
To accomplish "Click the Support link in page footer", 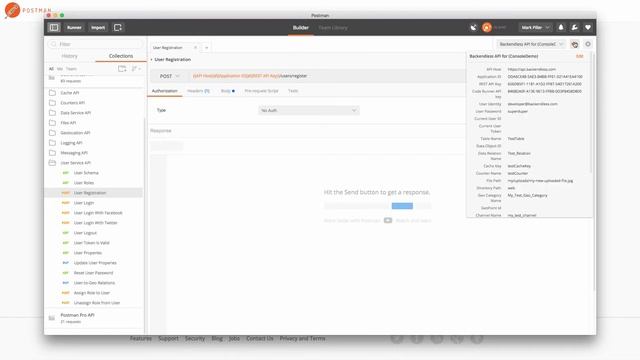I will click(168, 338).
